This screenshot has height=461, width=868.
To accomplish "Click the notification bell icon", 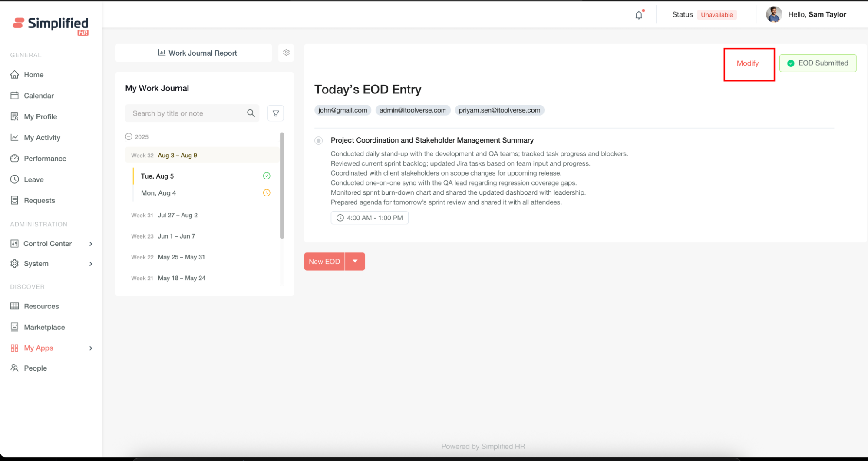I will 638,15.
